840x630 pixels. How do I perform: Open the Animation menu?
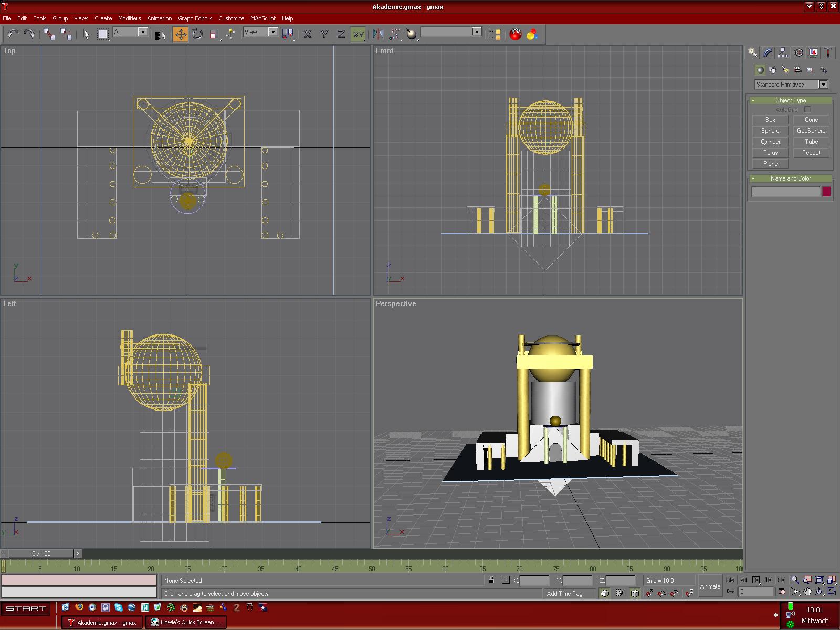point(159,18)
